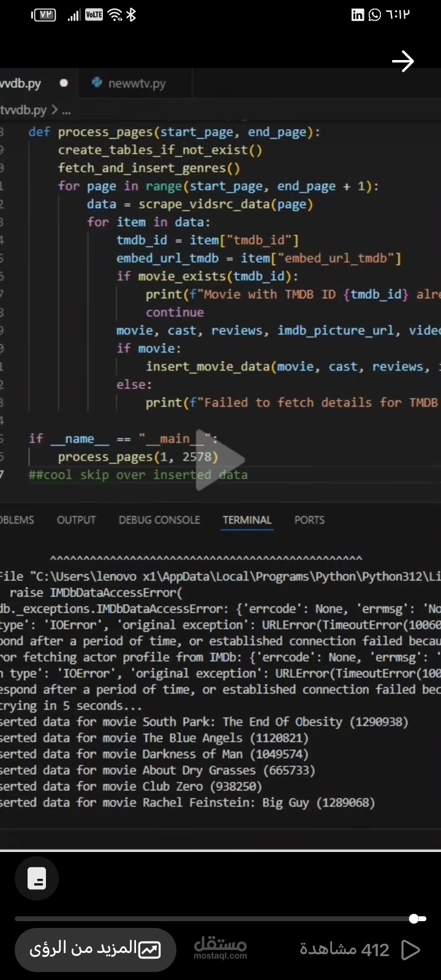Click the 'fetch_and_insert_genres()' line

tap(149, 168)
